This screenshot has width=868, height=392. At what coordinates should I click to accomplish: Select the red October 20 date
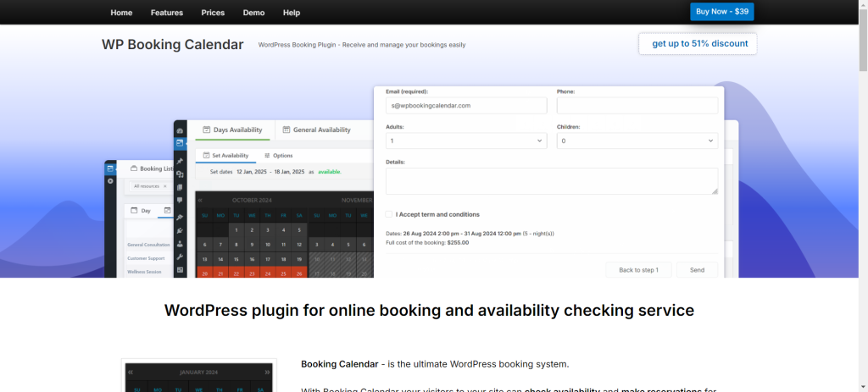click(x=205, y=273)
